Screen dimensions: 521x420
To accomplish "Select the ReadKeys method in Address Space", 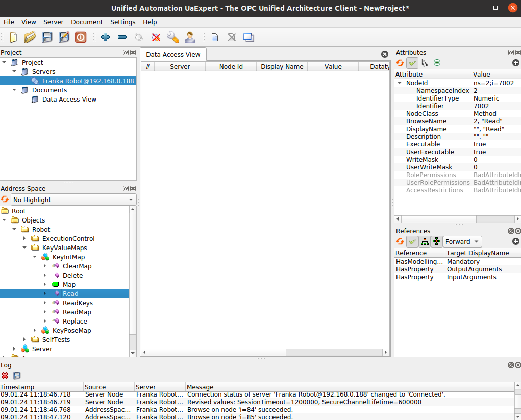I will tap(78, 303).
